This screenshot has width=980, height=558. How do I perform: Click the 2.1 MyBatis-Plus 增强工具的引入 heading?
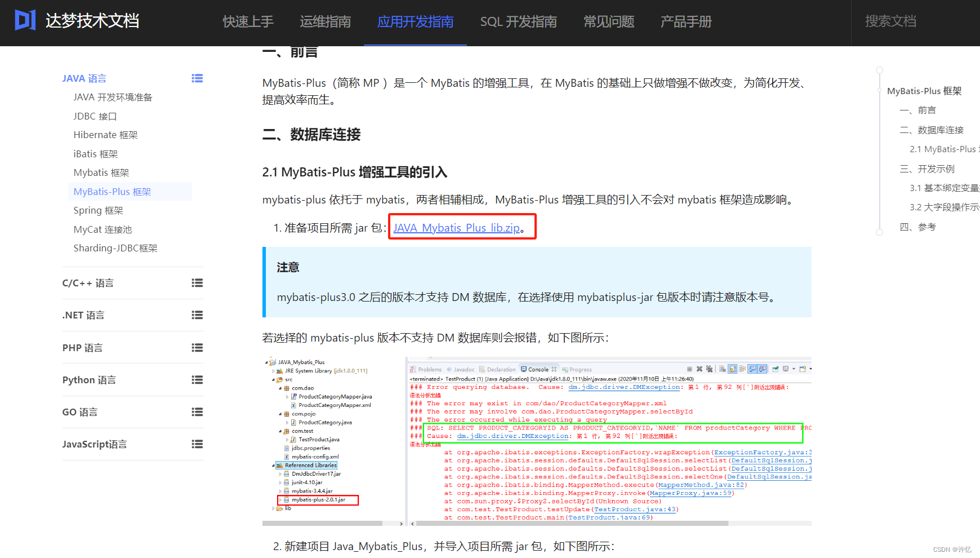click(355, 172)
